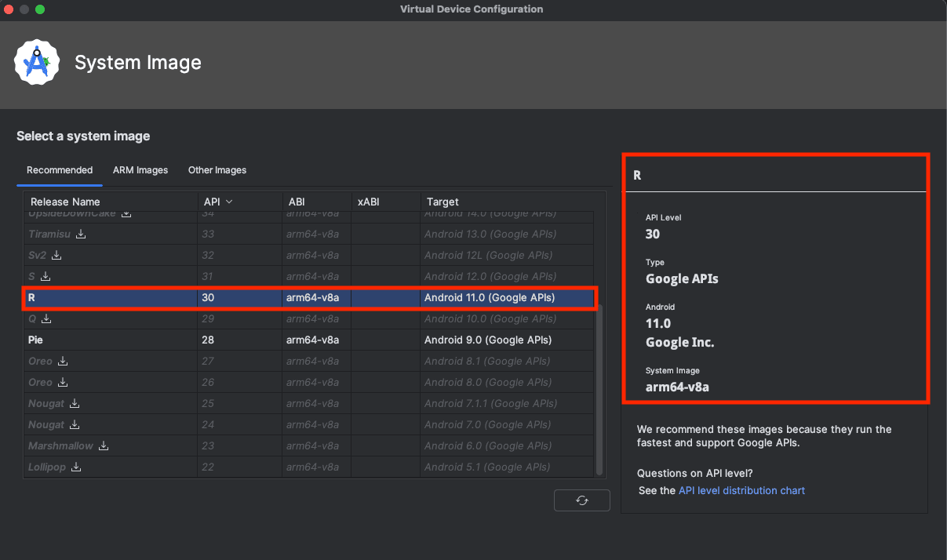Select the Pie API 28 row
This screenshot has width=947, height=560.
[306, 340]
